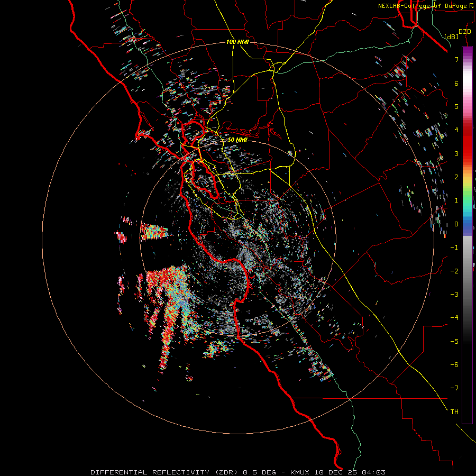
Task: Click the "DZD" legend title
Action: pyautogui.click(x=465, y=32)
